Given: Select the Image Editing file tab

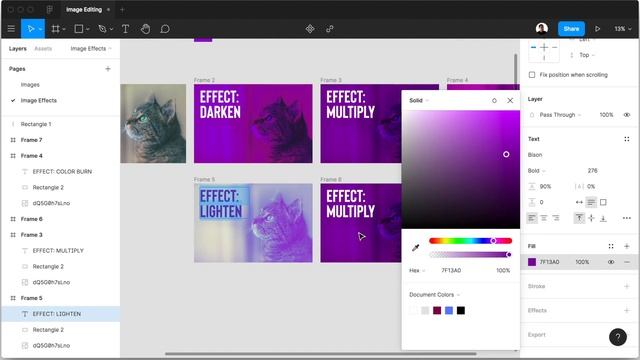Looking at the screenshot, I should pyautogui.click(x=84, y=9).
